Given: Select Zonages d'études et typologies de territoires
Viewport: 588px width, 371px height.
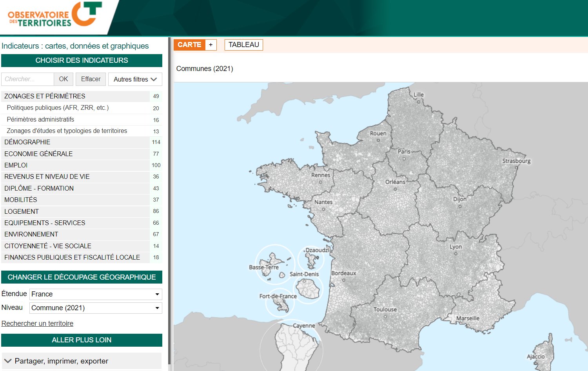Looking at the screenshot, I should (67, 131).
